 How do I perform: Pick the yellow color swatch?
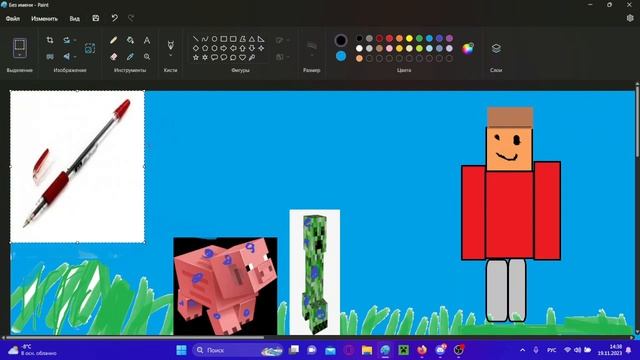click(x=409, y=38)
